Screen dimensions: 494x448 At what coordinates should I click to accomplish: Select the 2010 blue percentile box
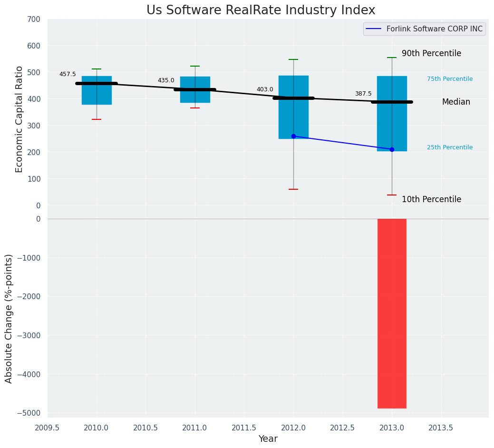click(x=97, y=90)
